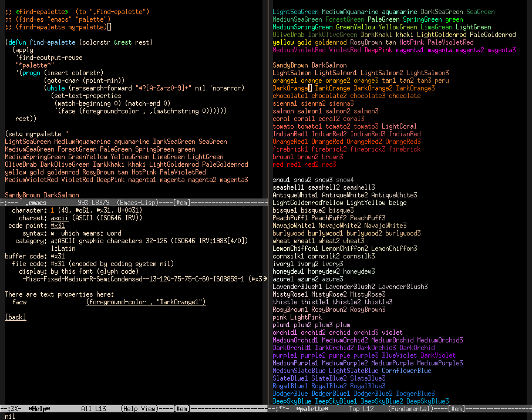Viewport: 532px width, 420px height.
Task: Open the #x31 code point link
Action: [58, 226]
